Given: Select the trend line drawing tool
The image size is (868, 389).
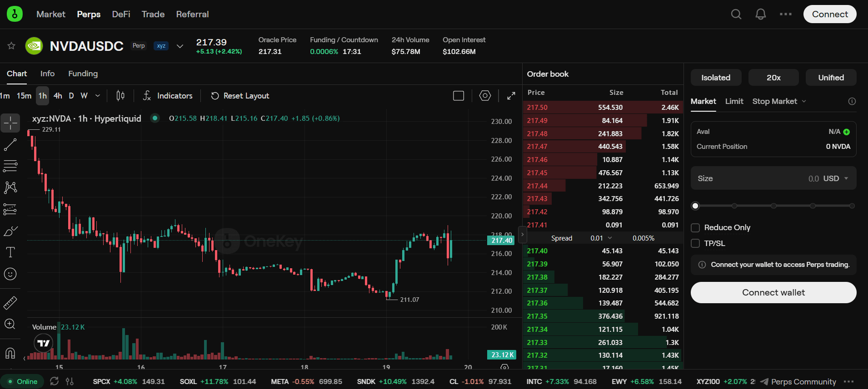Looking at the screenshot, I should pos(10,145).
